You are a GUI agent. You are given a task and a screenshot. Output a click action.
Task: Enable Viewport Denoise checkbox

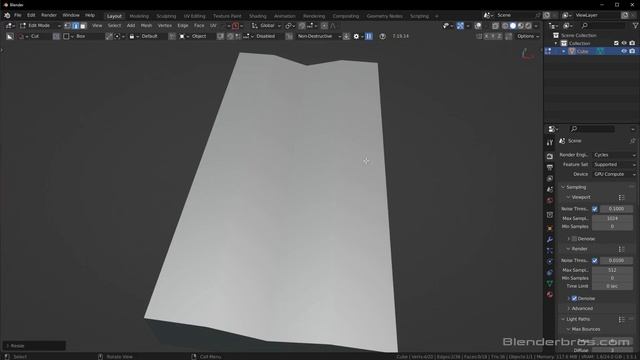point(574,239)
